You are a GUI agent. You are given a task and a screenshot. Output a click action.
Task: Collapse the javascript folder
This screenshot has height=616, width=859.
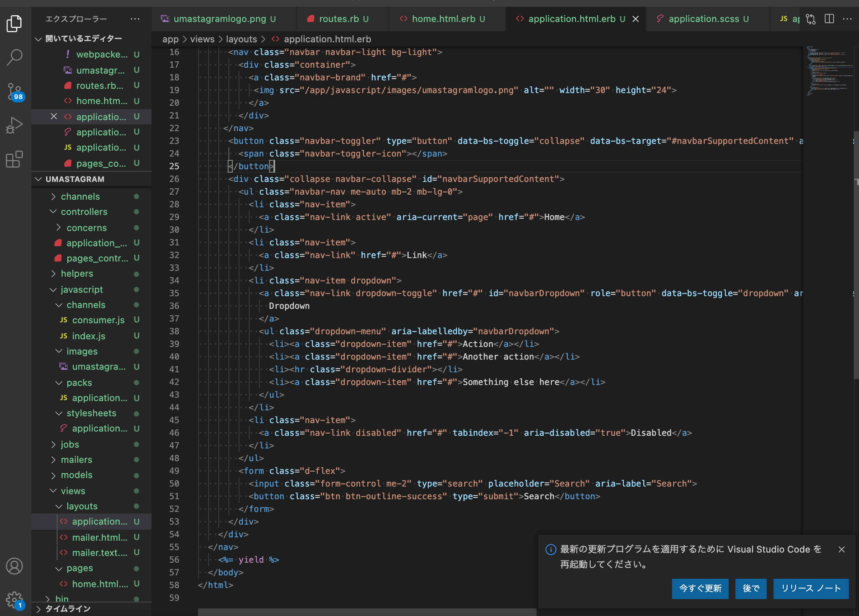click(x=91, y=289)
